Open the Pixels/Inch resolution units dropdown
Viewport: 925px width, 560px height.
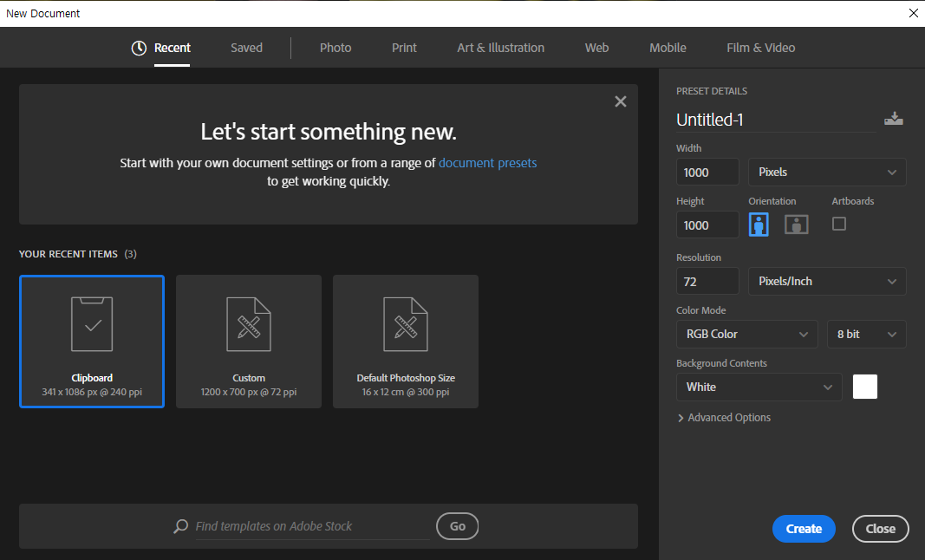(827, 282)
